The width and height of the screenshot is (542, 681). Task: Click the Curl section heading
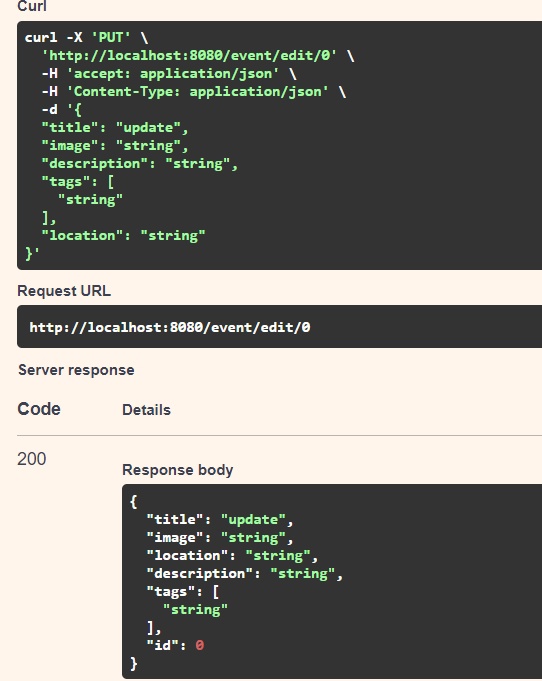pyautogui.click(x=32, y=6)
